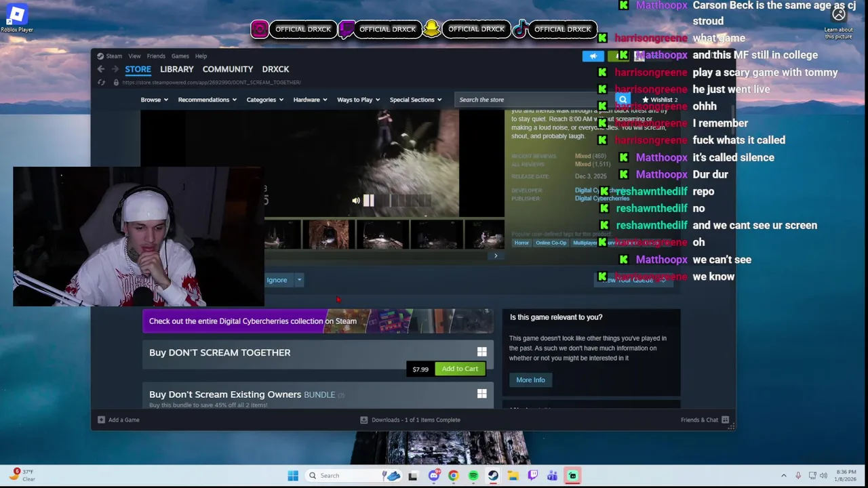Open Microsoft Teams from the taskbar
The width and height of the screenshot is (868, 488).
coord(552,476)
